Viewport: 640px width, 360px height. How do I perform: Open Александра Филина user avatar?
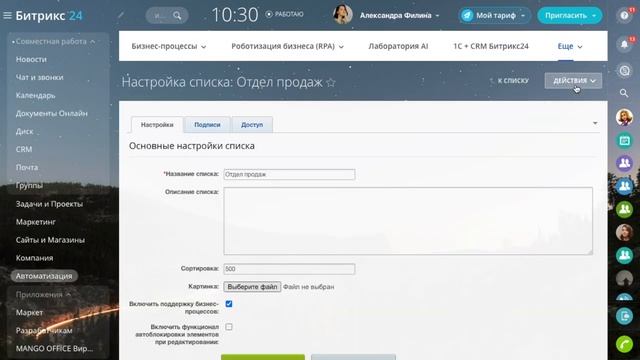[x=342, y=15]
